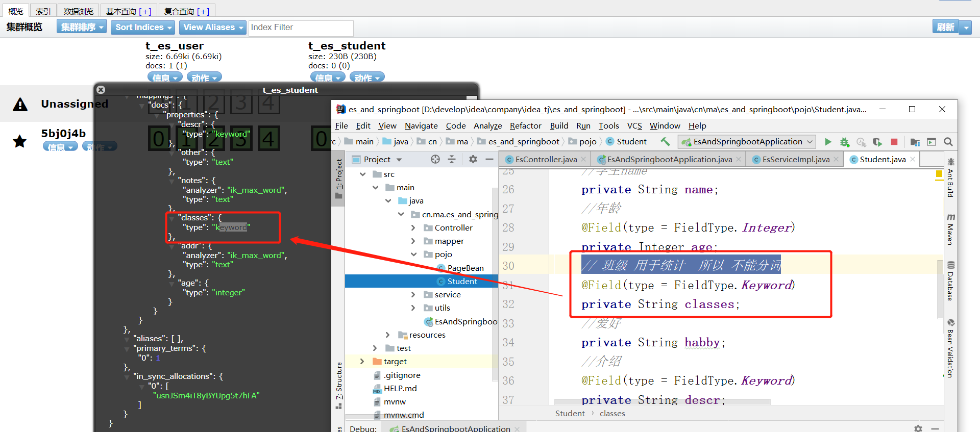This screenshot has height=432, width=980.
Task: Click the star icon beside node 5bj0j4b
Action: 20,141
